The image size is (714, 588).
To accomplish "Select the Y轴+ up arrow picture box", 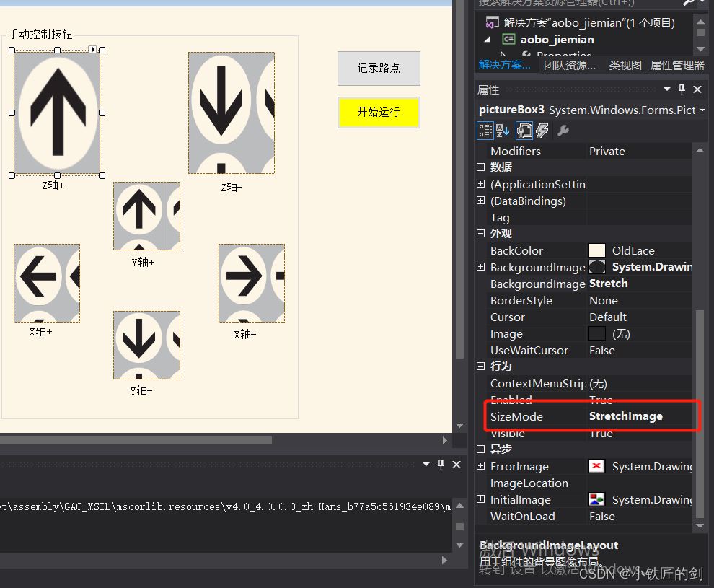I will [x=146, y=216].
